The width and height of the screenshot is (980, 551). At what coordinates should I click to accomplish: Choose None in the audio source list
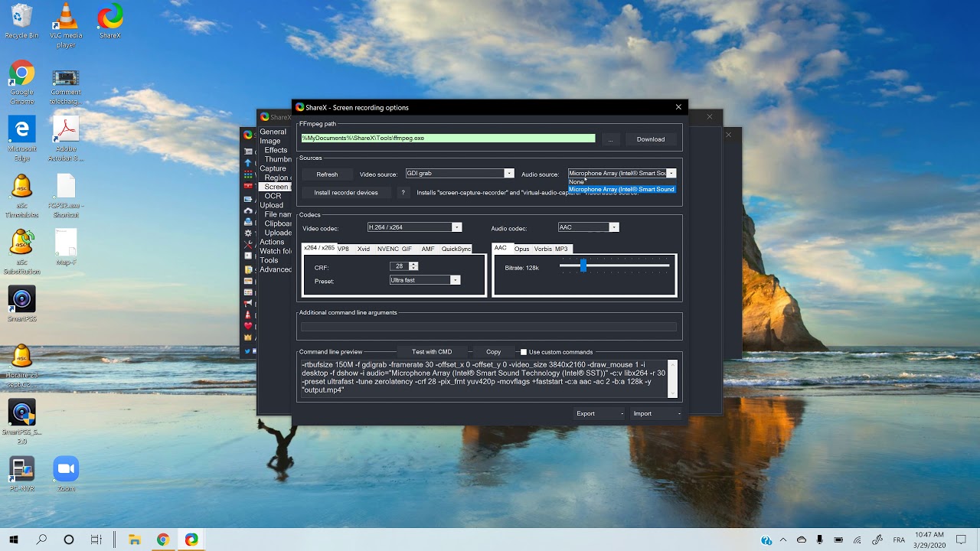pyautogui.click(x=622, y=182)
